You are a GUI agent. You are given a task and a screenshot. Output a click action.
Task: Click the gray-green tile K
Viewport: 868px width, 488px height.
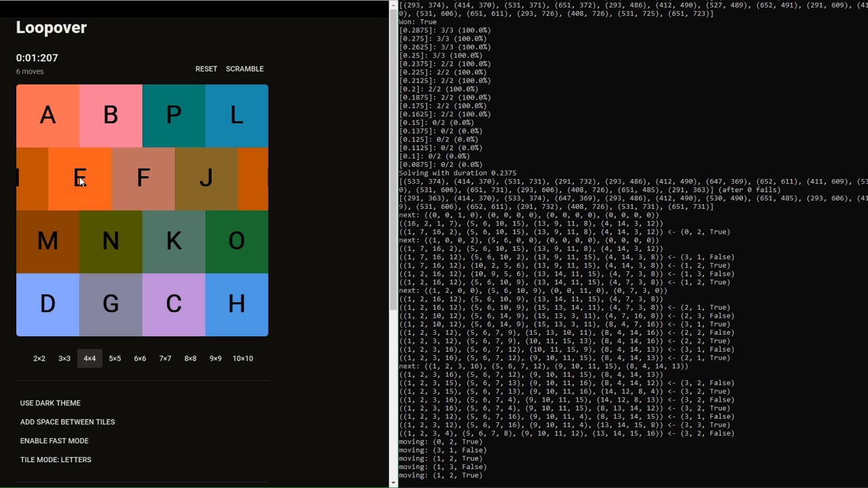tap(174, 242)
